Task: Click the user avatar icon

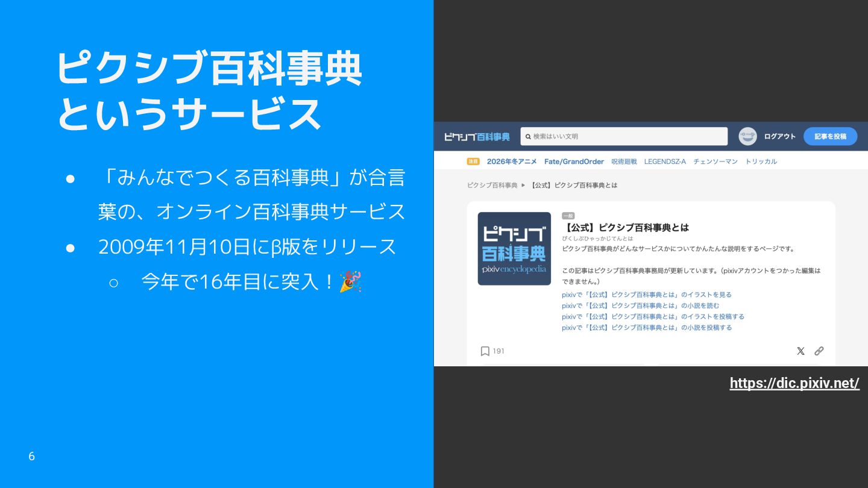Action: (x=747, y=136)
